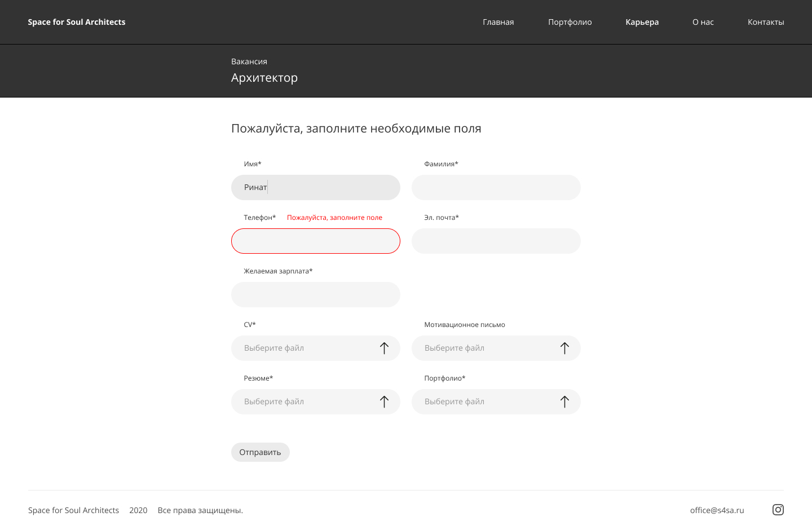Screen dimensions: 812x530
Task: Click the office@s4sa.ru email link
Action: [717, 510]
